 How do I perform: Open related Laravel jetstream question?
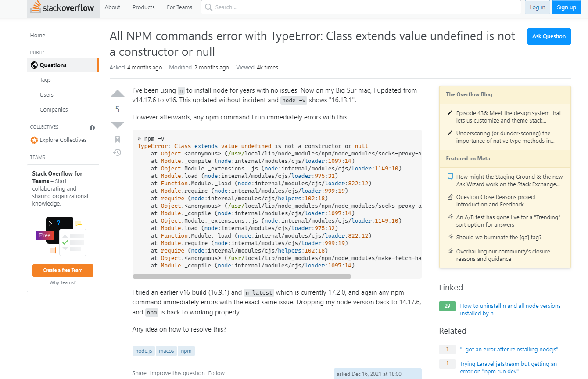pos(508,368)
